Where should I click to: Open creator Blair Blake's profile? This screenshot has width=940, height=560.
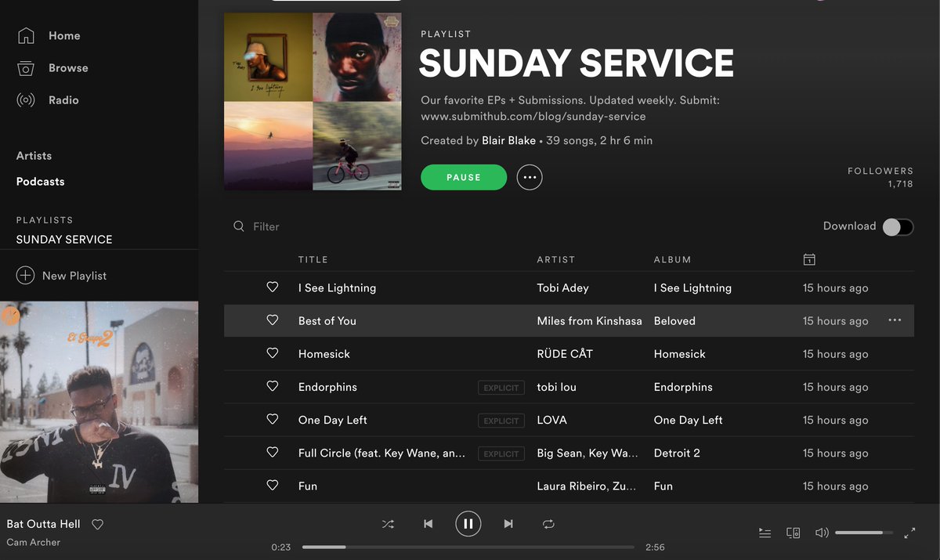pyautogui.click(x=508, y=141)
